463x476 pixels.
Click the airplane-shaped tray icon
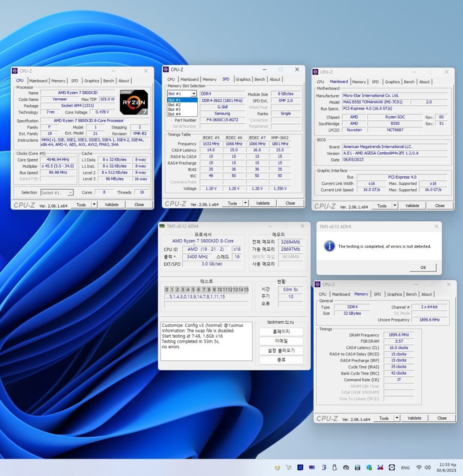(289, 467)
